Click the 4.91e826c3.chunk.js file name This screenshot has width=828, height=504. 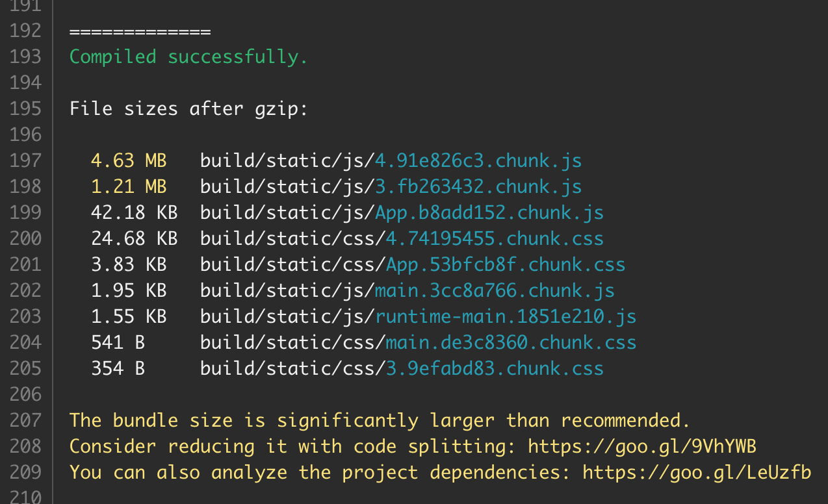pyautogui.click(x=478, y=160)
